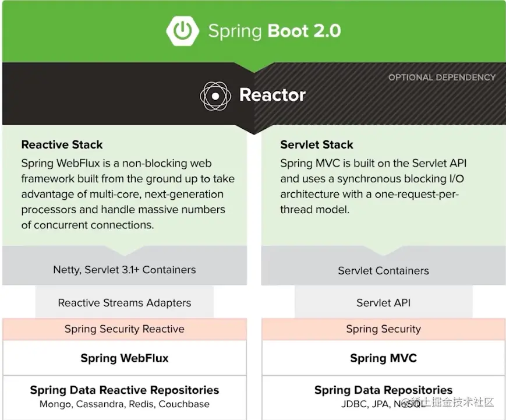Click the Reactor atom logo icon
Viewport: 506px width, 420px height.
click(x=216, y=96)
